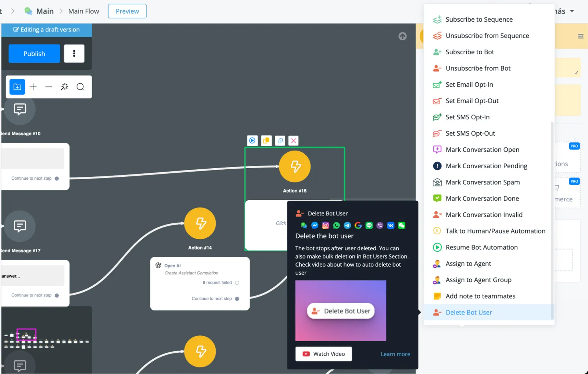588x374 pixels.
Task: Click the Send Message #17 node icon
Action: click(x=20, y=226)
